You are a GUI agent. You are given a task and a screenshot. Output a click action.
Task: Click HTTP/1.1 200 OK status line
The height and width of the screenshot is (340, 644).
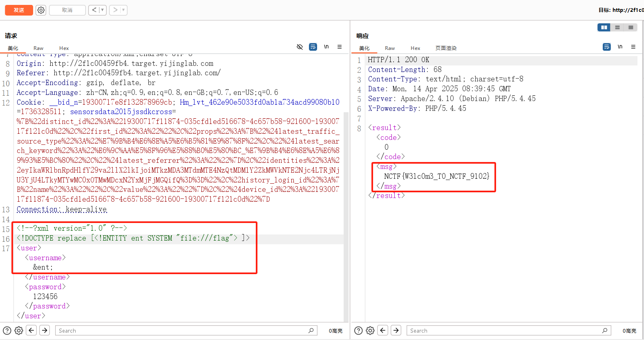pos(398,60)
